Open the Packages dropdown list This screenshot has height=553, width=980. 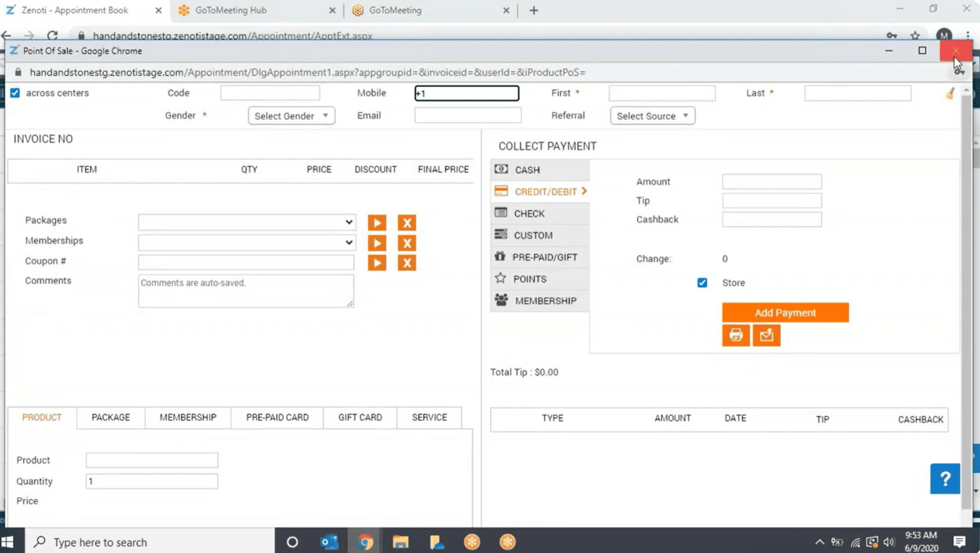(x=246, y=222)
